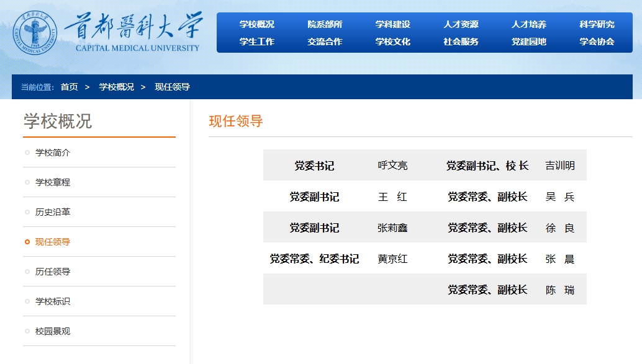Click the Capital Medical University round emblem logo

(x=35, y=33)
